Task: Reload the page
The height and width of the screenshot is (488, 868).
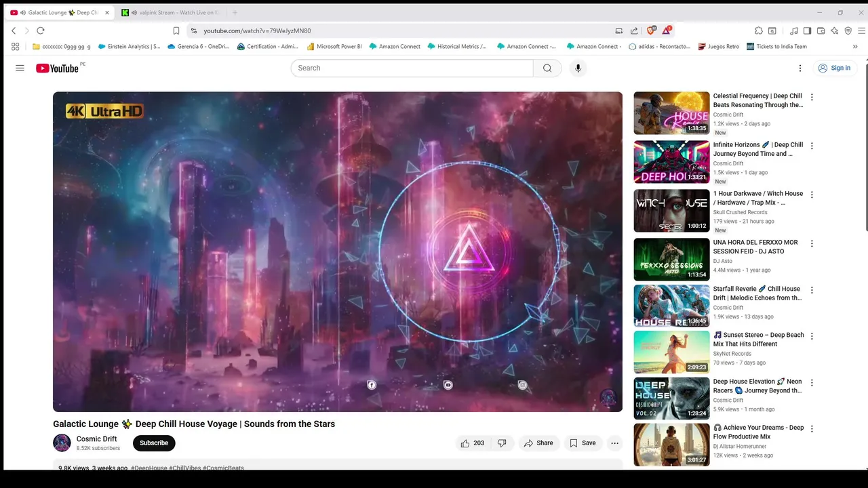Action: pos(41,30)
